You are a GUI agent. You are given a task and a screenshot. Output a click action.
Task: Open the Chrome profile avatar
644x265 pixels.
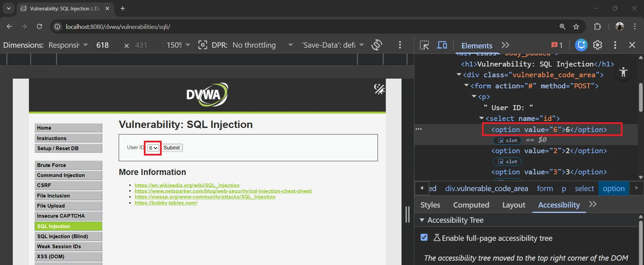point(620,27)
